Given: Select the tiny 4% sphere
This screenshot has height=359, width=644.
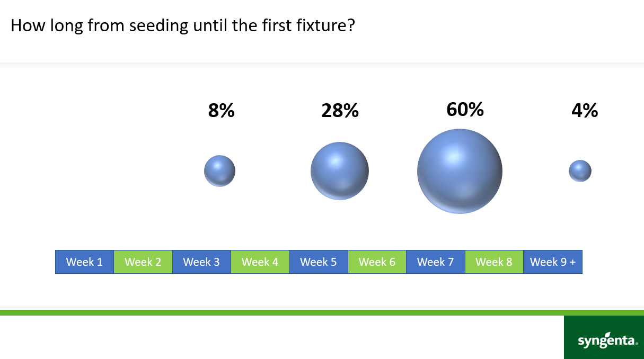Looking at the screenshot, I should (580, 171).
